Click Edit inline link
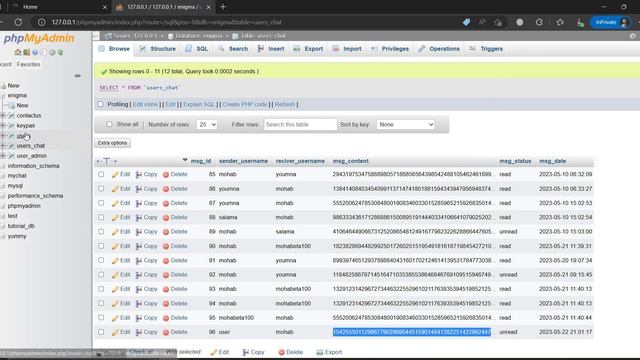 (x=145, y=104)
